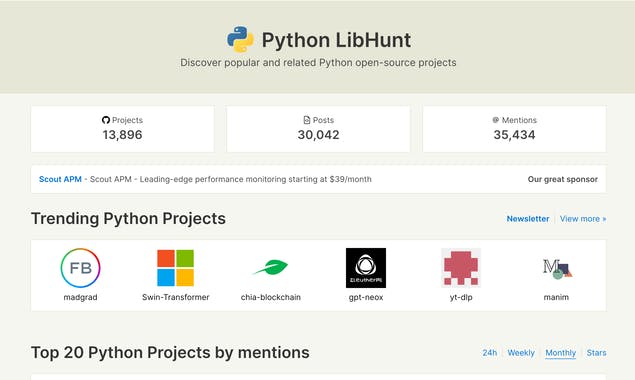Open the Swin-Transformer Microsoft logo icon
Image resolution: width=635 pixels, height=380 pixels.
[x=175, y=268]
